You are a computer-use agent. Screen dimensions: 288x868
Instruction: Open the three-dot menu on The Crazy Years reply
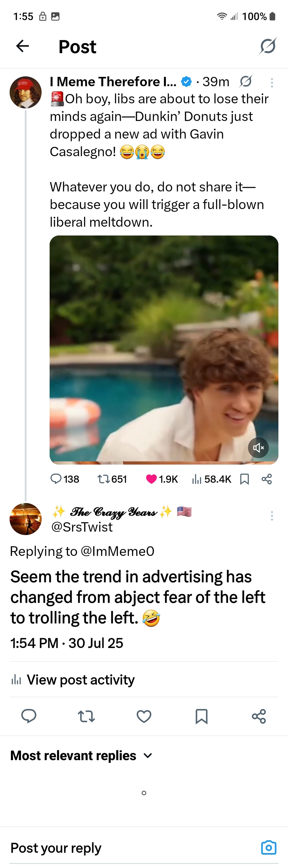tap(272, 516)
